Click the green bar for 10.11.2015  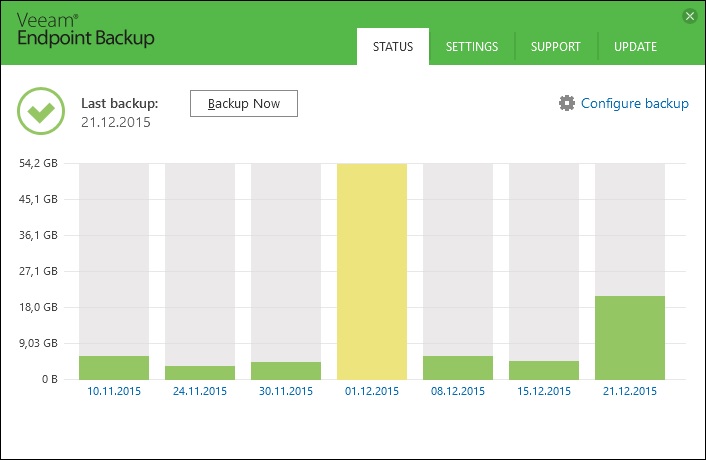pos(114,368)
